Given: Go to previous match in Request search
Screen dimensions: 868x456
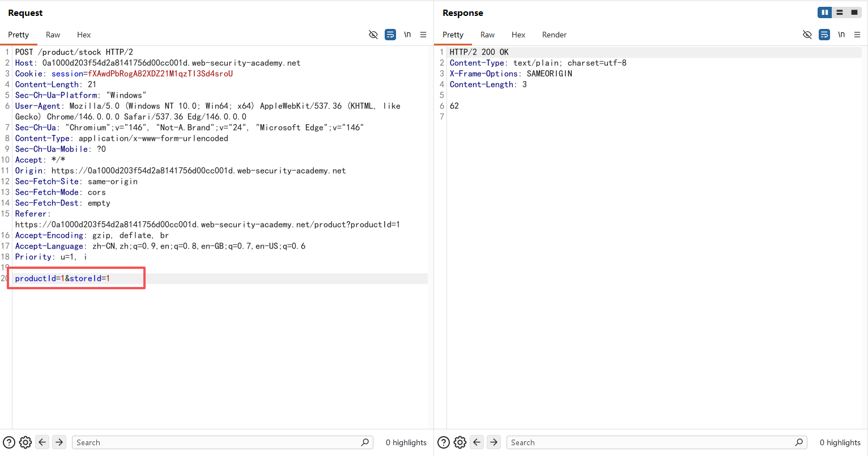Looking at the screenshot, I should [42, 442].
